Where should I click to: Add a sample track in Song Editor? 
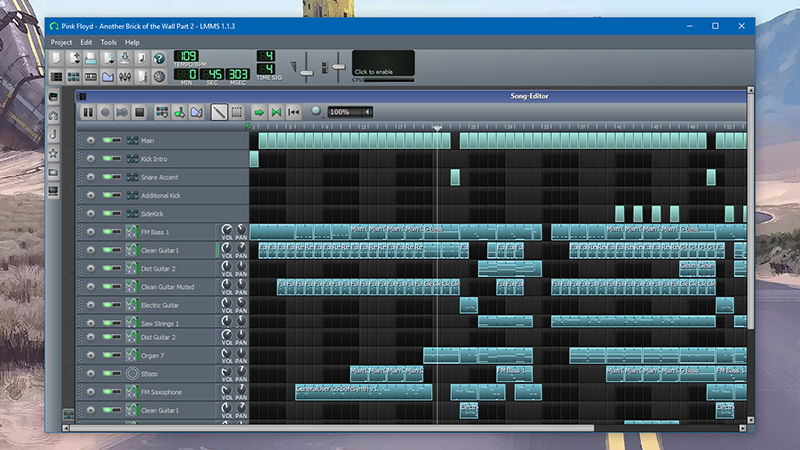click(x=179, y=112)
